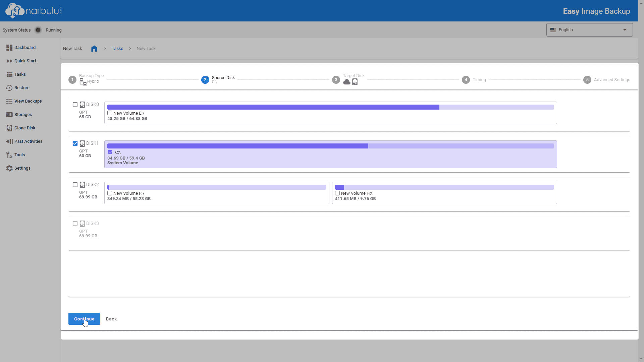Jump to step 3 Target Disk

click(x=348, y=80)
